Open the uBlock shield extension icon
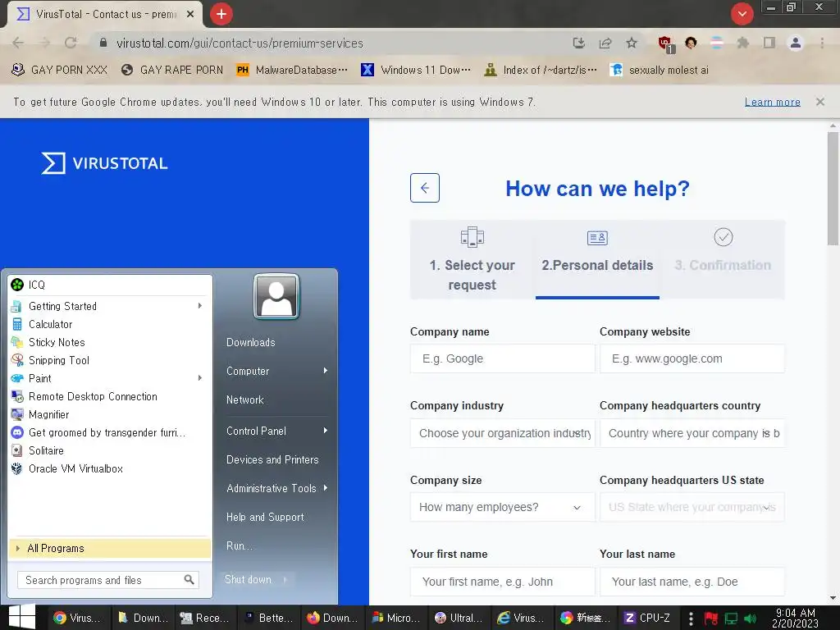This screenshot has width=840, height=630. (x=665, y=44)
